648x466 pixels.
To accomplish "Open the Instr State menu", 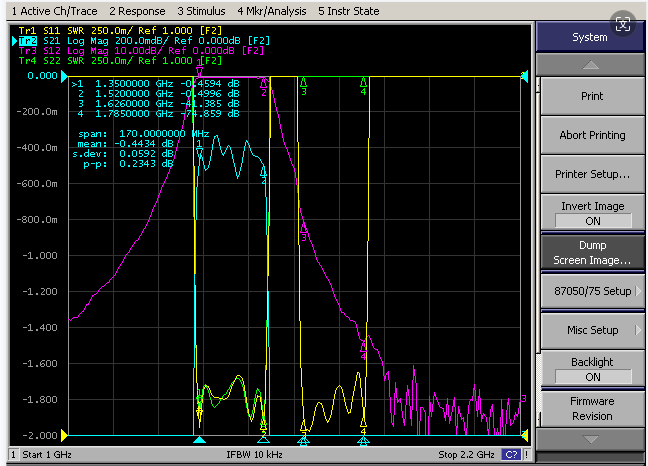I will pyautogui.click(x=349, y=11).
